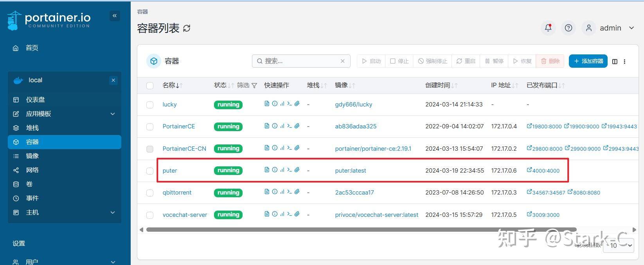Open the puter container link

pyautogui.click(x=170, y=171)
